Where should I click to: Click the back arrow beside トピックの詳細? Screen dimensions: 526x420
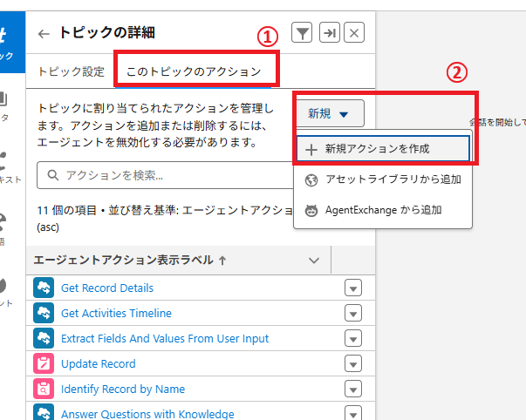coord(44,34)
